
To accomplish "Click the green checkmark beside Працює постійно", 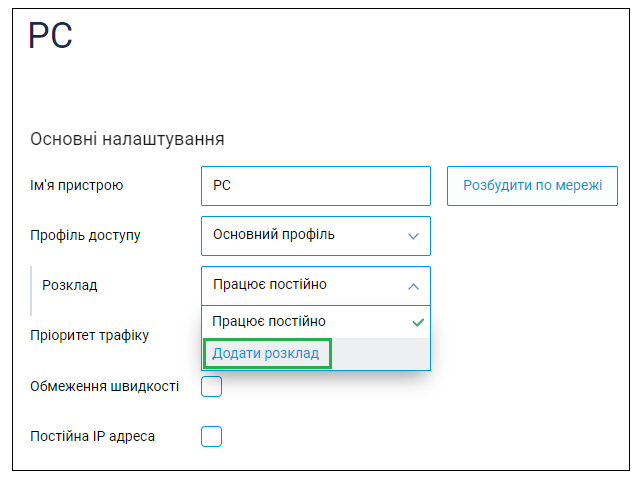I will click(418, 322).
